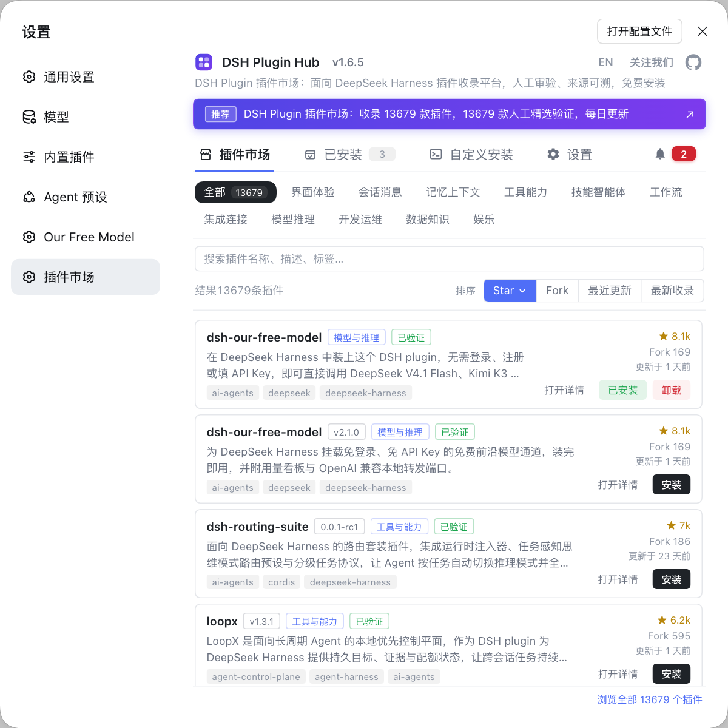
Task: Select 插件市场 in the sidebar
Action: click(x=86, y=277)
